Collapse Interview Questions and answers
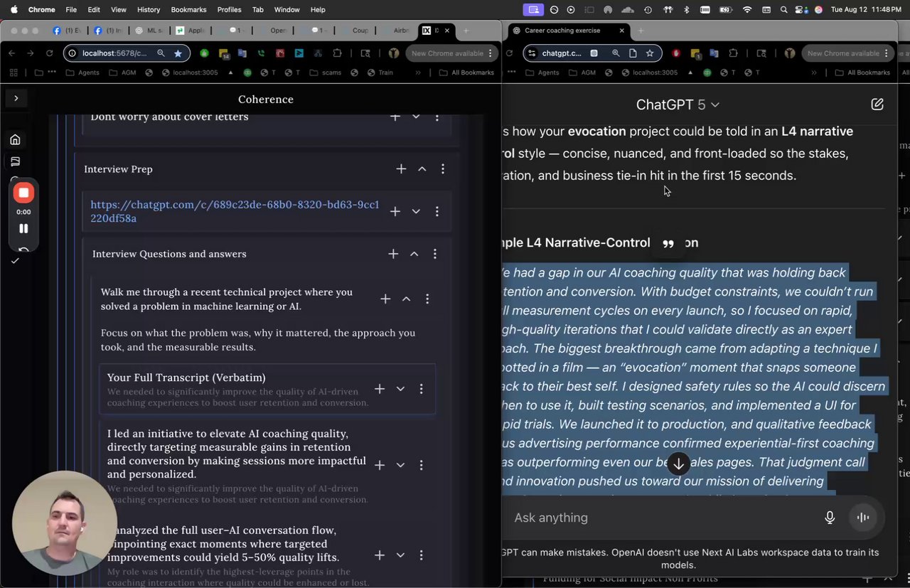Screen dimensions: 910x588 414,254
